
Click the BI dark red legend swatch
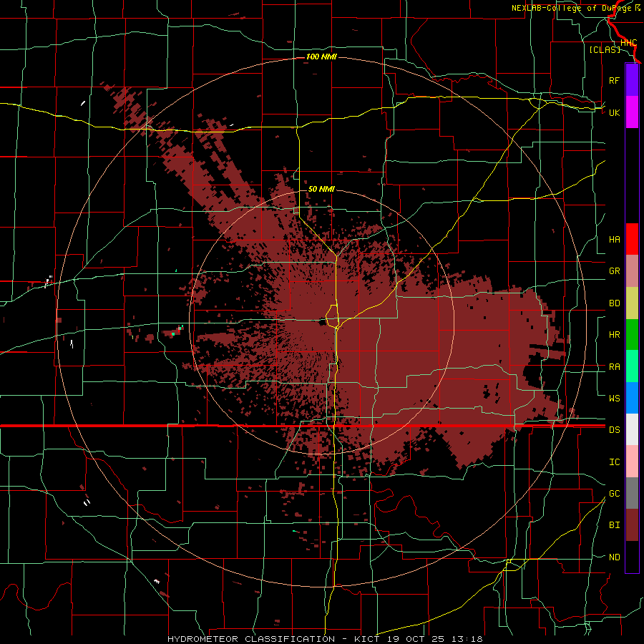coord(632,525)
